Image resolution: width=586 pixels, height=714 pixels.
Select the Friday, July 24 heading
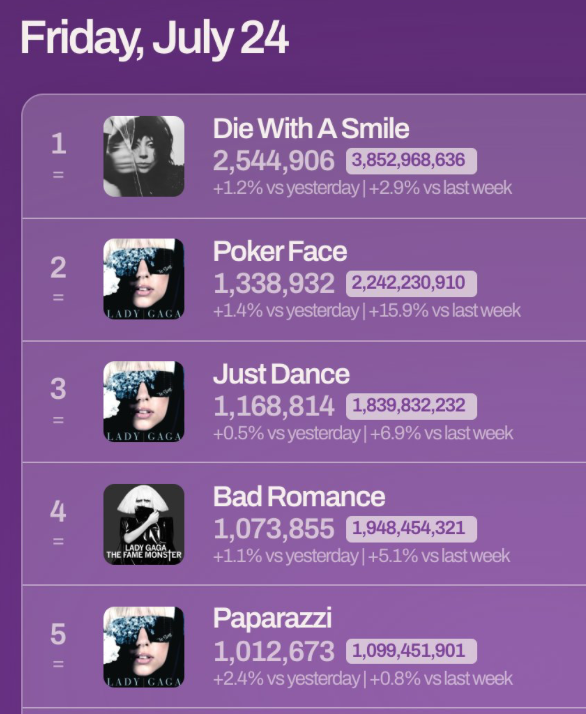[154, 40]
